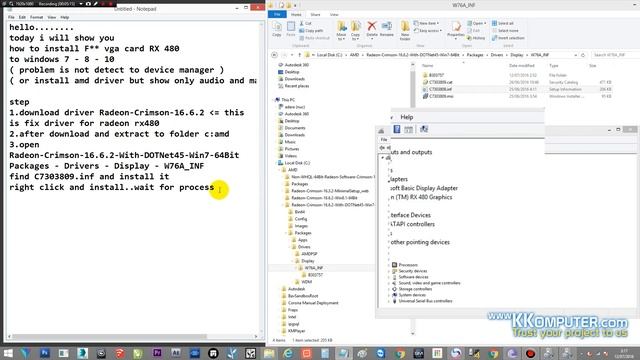
Task: Click Select none in the ribbon
Action: [505, 31]
